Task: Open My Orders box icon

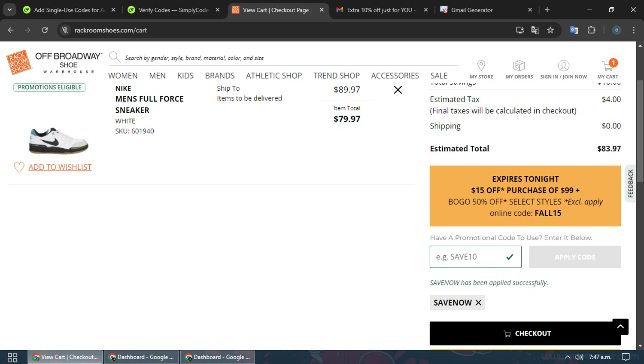Action: tap(519, 69)
